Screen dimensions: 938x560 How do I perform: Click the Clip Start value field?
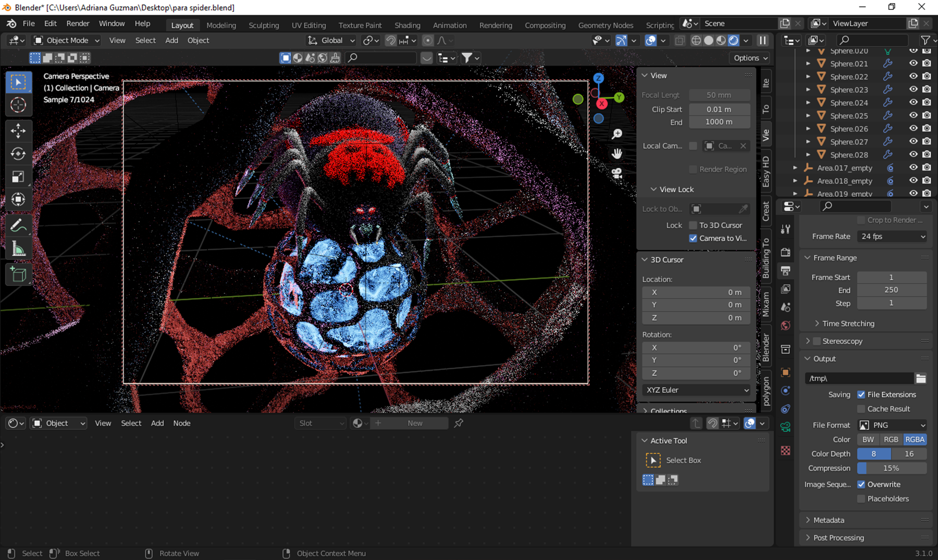[x=719, y=109]
